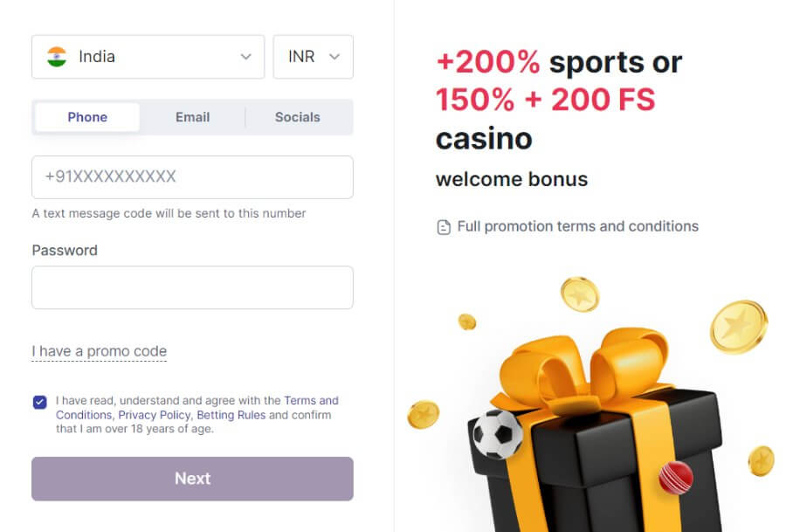The height and width of the screenshot is (532, 786).
Task: Click the red cricket ball icon
Action: click(x=675, y=477)
